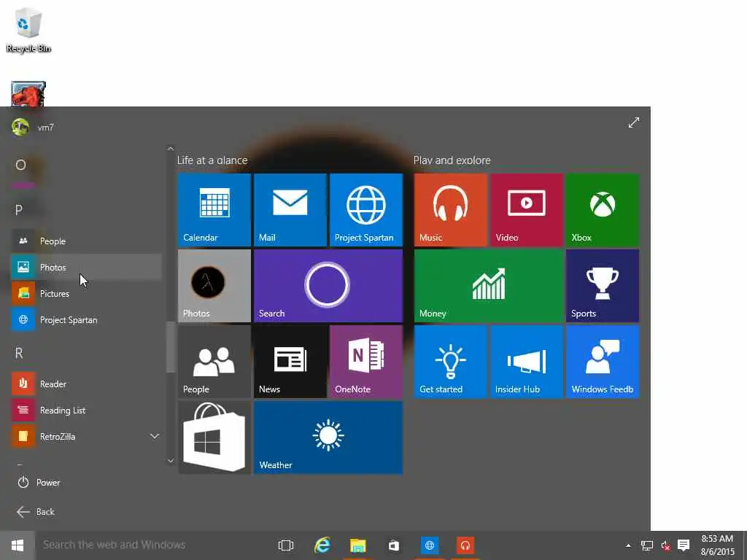Click the letter P section header

19,210
